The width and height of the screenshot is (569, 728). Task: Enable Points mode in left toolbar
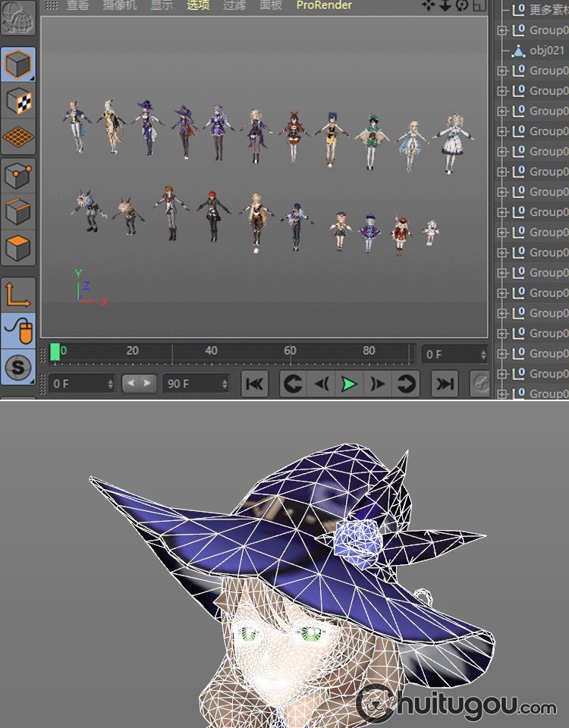(x=18, y=177)
